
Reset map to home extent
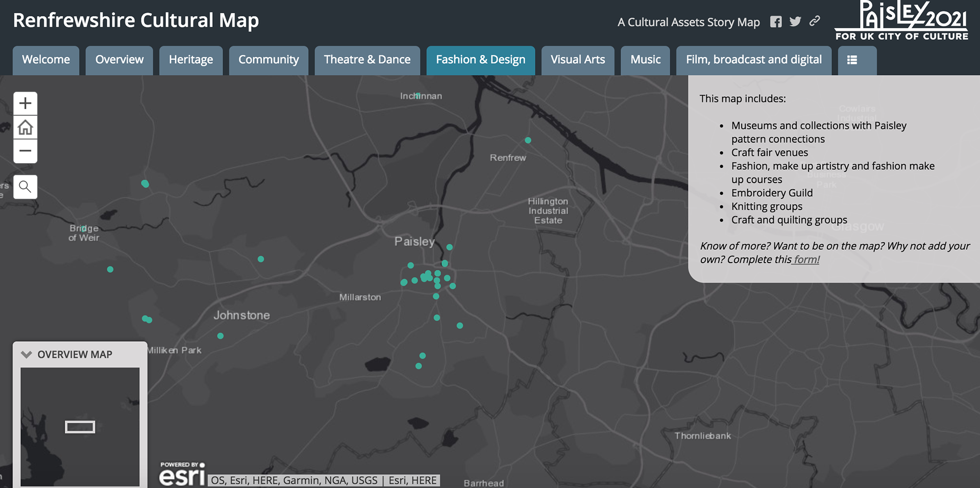(x=25, y=127)
